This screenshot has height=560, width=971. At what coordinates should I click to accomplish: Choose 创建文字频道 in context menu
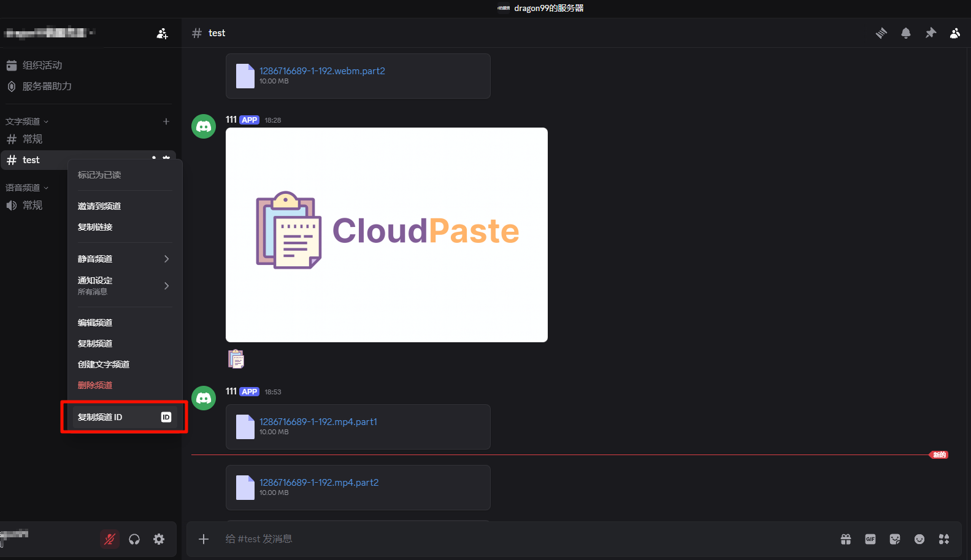[x=125, y=364]
